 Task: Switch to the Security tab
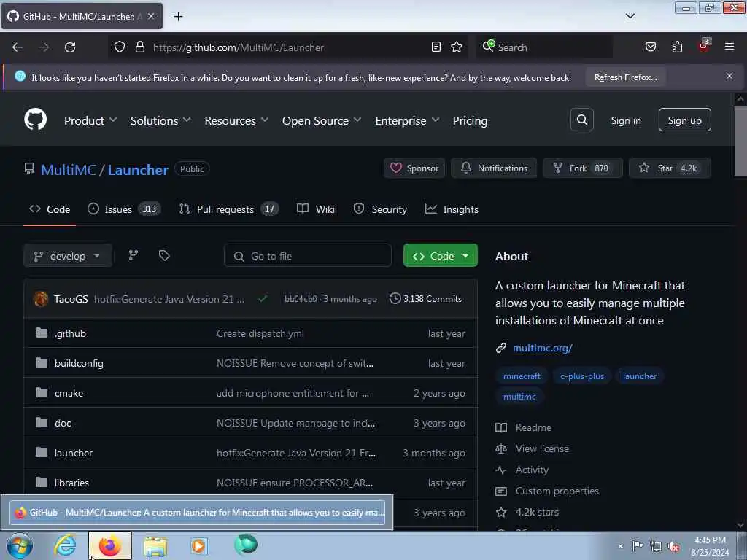380,209
